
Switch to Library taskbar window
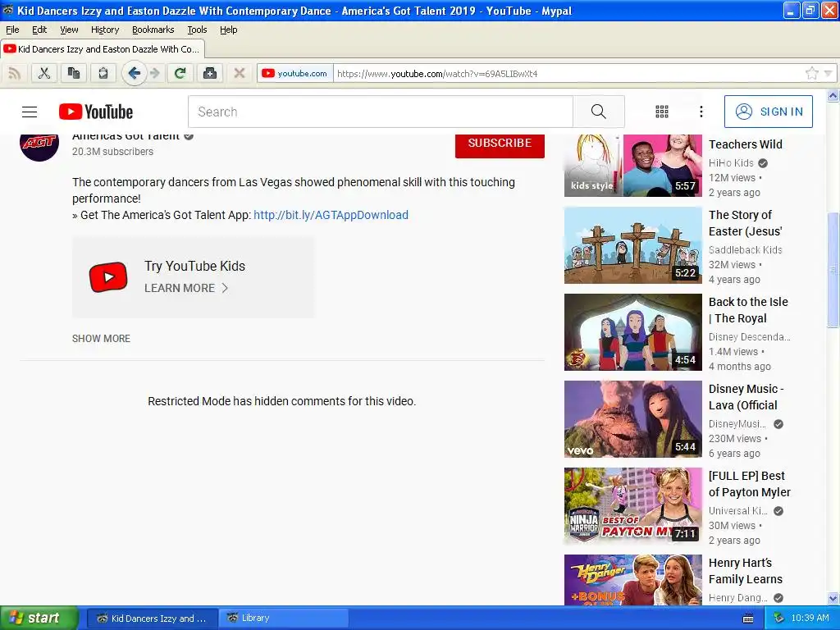284,619
